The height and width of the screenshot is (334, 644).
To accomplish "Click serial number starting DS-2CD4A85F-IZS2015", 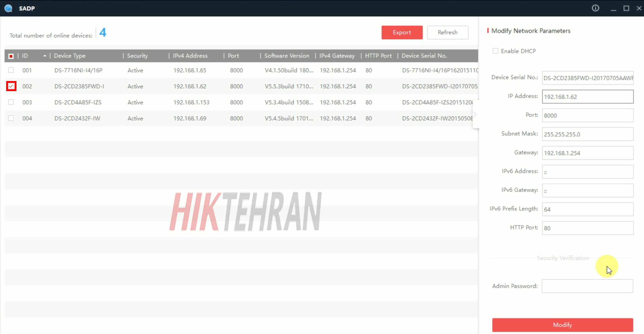I will click(437, 102).
